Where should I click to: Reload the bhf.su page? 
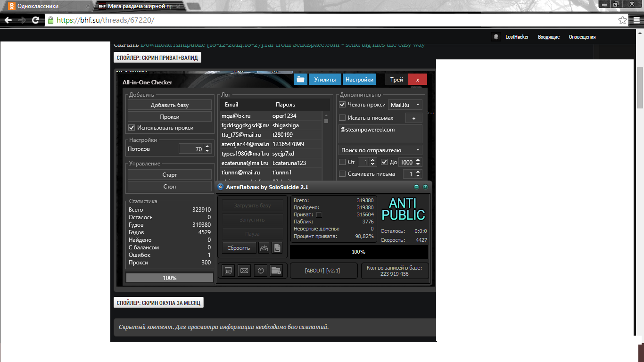tap(35, 20)
